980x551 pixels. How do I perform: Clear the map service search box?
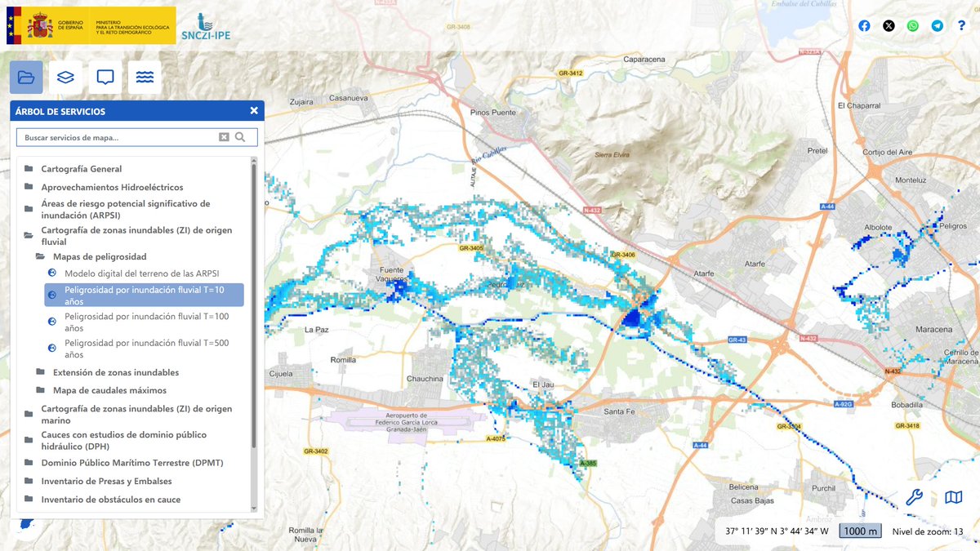coord(224,137)
